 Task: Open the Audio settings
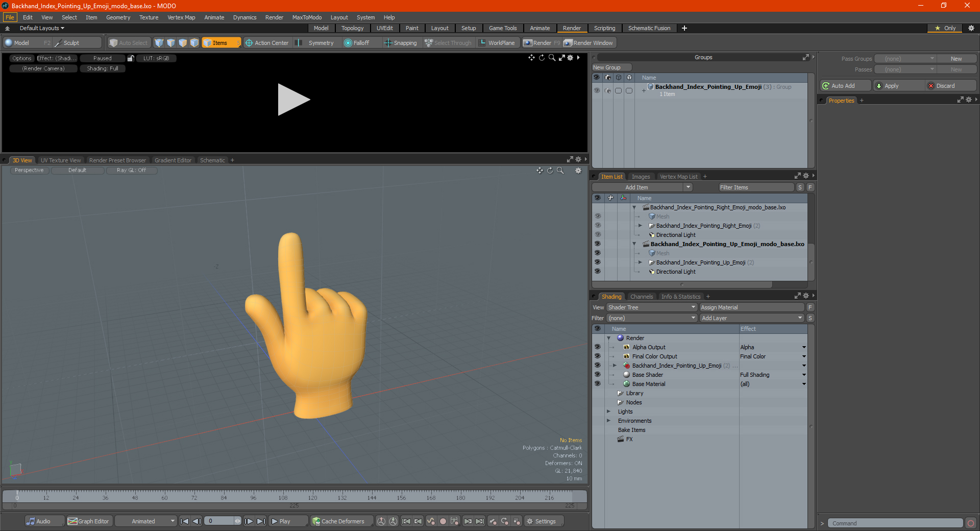[x=45, y=521]
